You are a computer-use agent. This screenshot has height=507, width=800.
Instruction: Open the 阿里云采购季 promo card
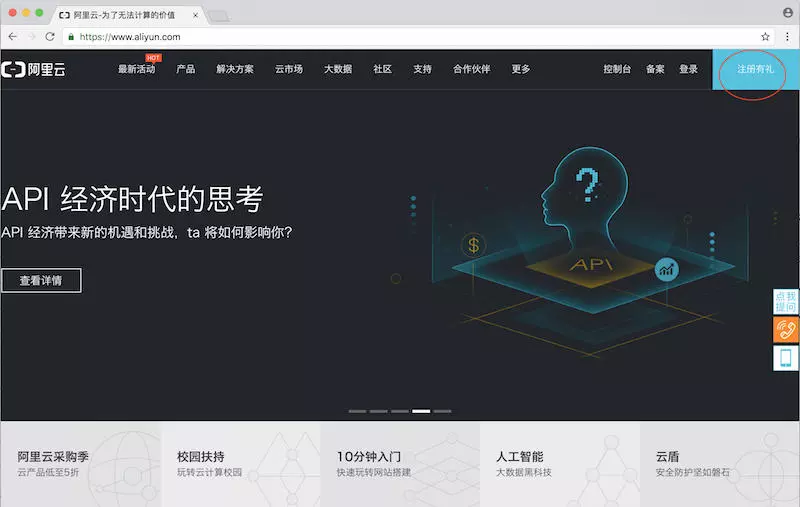[x=81, y=464]
